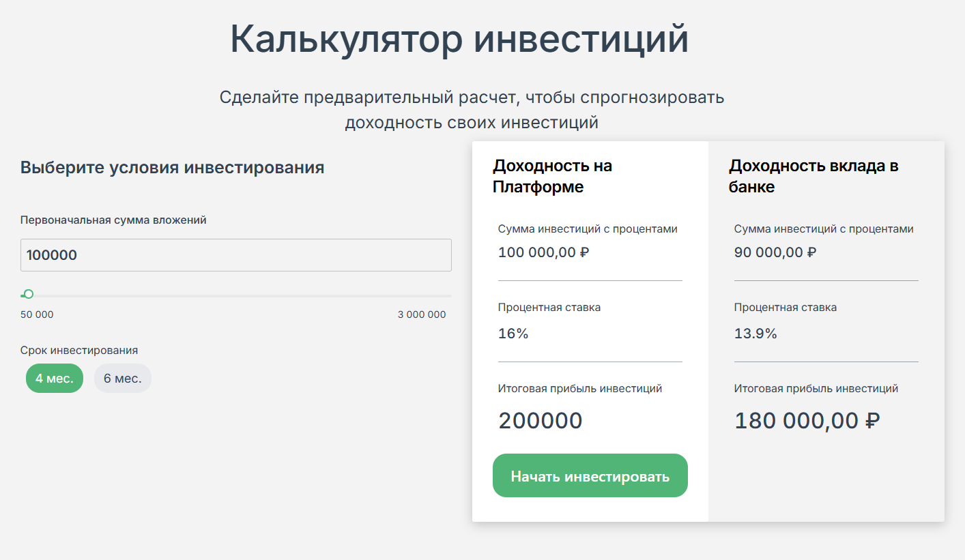Click the 50 000 minimum slider label

point(37,314)
